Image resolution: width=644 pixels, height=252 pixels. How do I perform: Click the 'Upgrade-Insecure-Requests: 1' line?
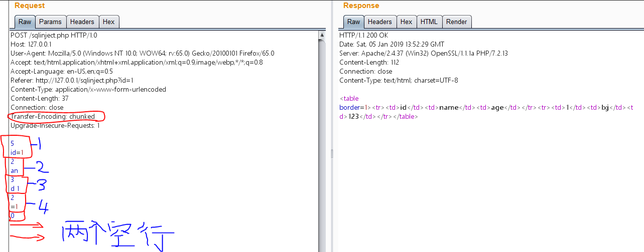coord(55,125)
